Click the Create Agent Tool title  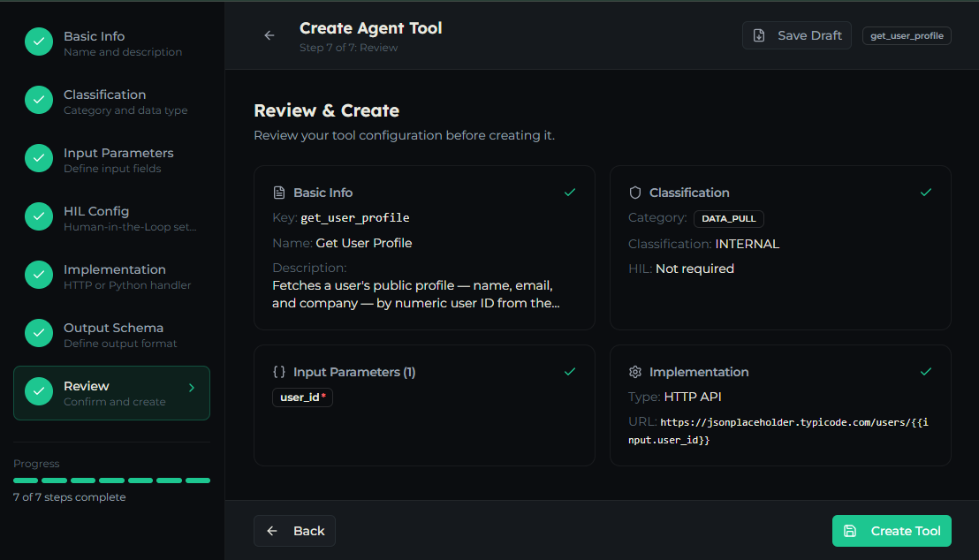pyautogui.click(x=371, y=28)
